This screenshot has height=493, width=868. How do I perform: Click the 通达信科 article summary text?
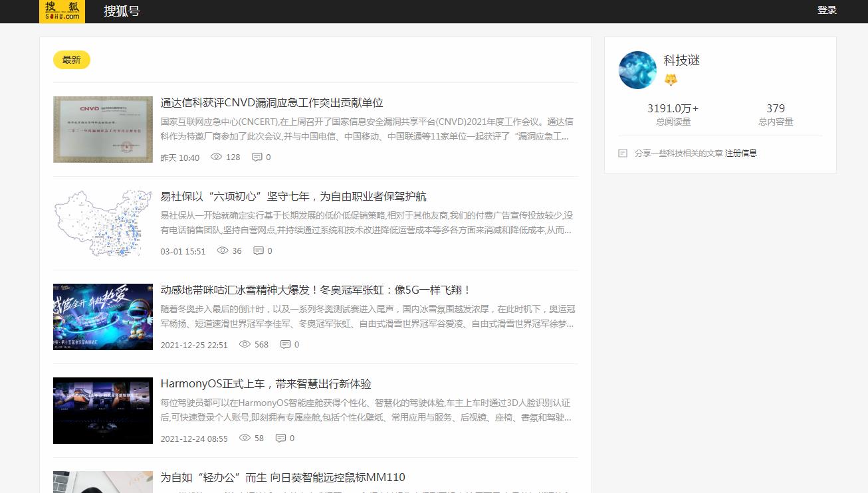coord(367,130)
